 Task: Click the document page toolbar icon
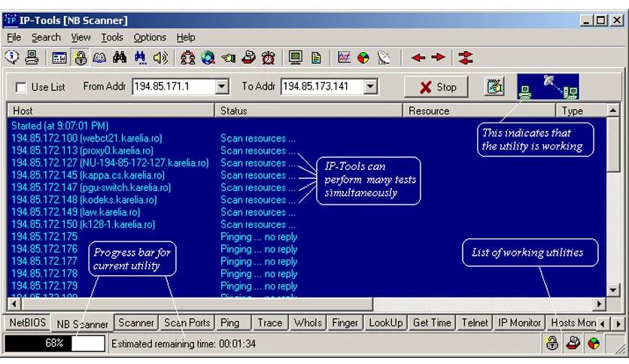coord(316,58)
